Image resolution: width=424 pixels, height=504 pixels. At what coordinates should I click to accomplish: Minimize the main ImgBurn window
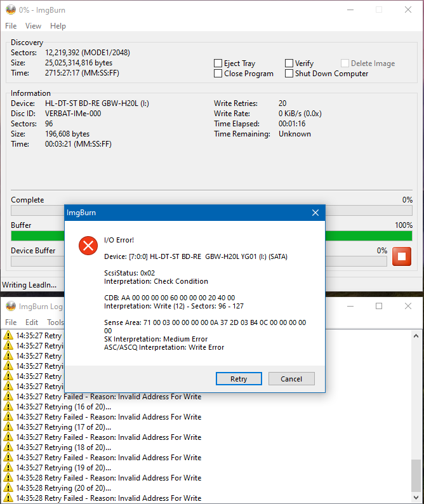point(350,10)
